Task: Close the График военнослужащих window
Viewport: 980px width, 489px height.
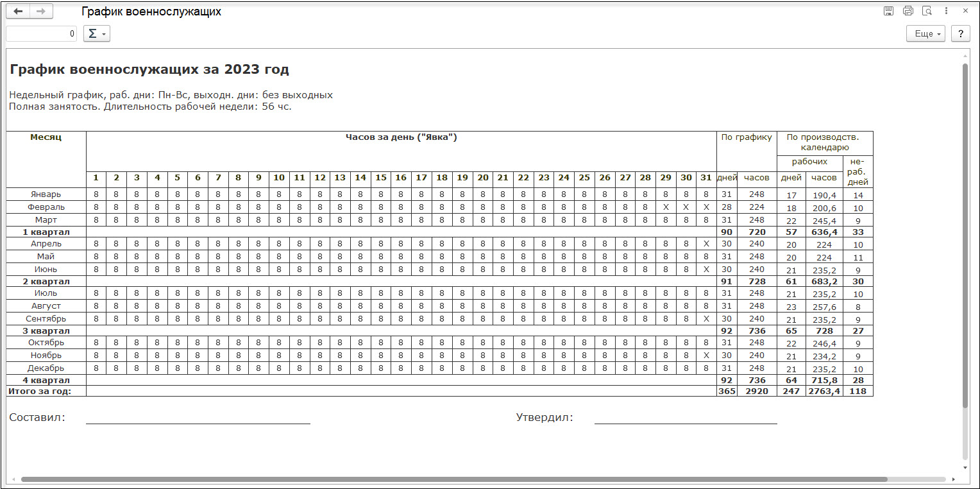Action: click(x=965, y=11)
